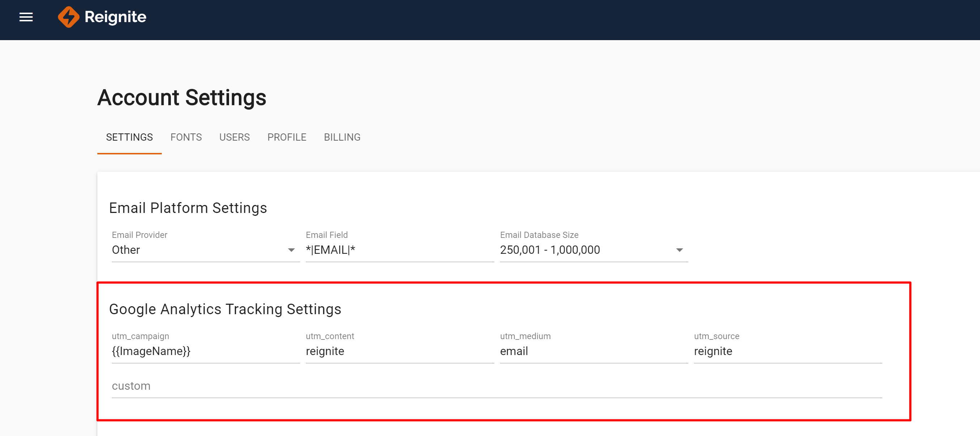Click the utm_content field
980x436 pixels.
pos(399,351)
